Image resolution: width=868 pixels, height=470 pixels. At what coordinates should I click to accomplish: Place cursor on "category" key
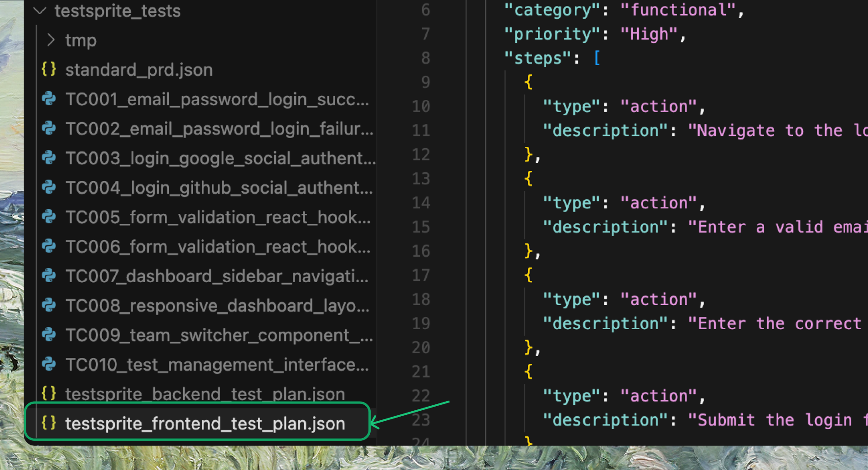click(x=552, y=10)
